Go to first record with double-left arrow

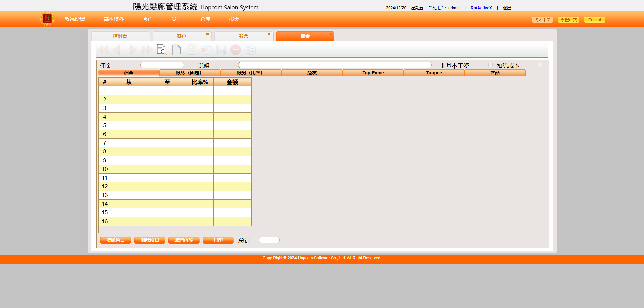[x=103, y=50]
